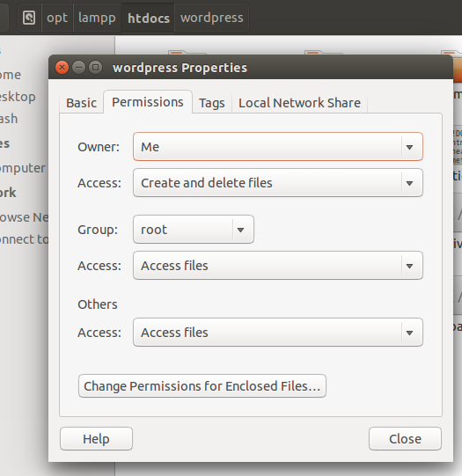Click the root location icon in path bar
The width and height of the screenshot is (462, 476).
(x=29, y=18)
